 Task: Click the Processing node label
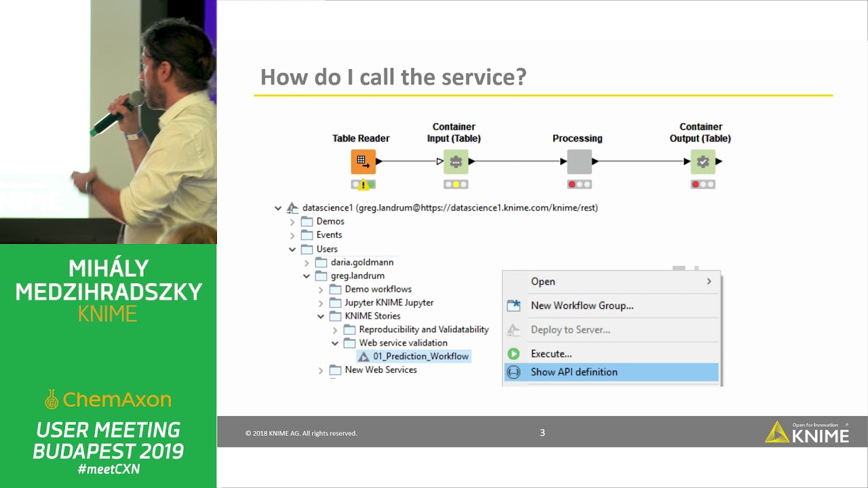click(577, 138)
